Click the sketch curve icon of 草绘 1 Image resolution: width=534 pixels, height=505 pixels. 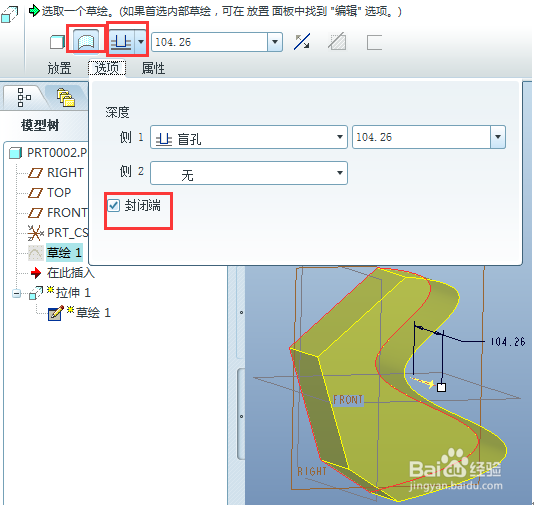coord(36,253)
